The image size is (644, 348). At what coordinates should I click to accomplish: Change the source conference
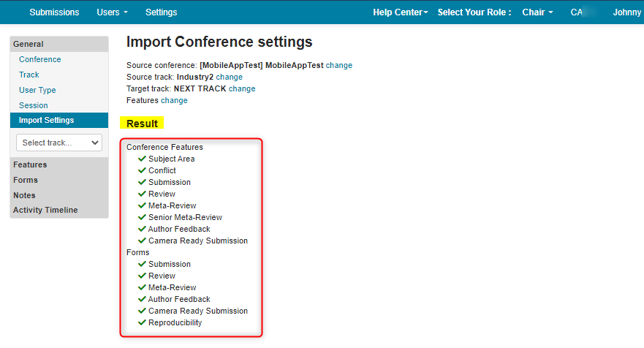click(339, 65)
